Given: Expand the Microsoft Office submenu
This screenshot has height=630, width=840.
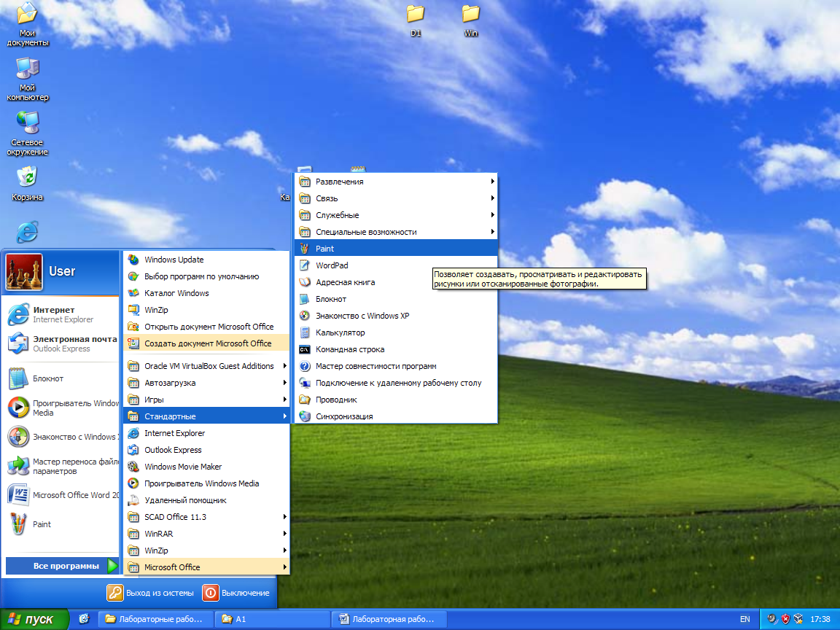Looking at the screenshot, I should (207, 567).
